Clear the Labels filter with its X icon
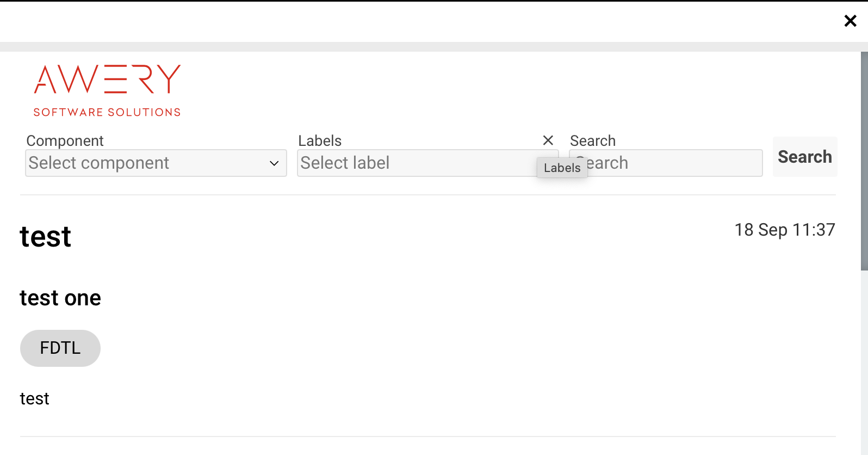The width and height of the screenshot is (868, 455). pyautogui.click(x=548, y=140)
